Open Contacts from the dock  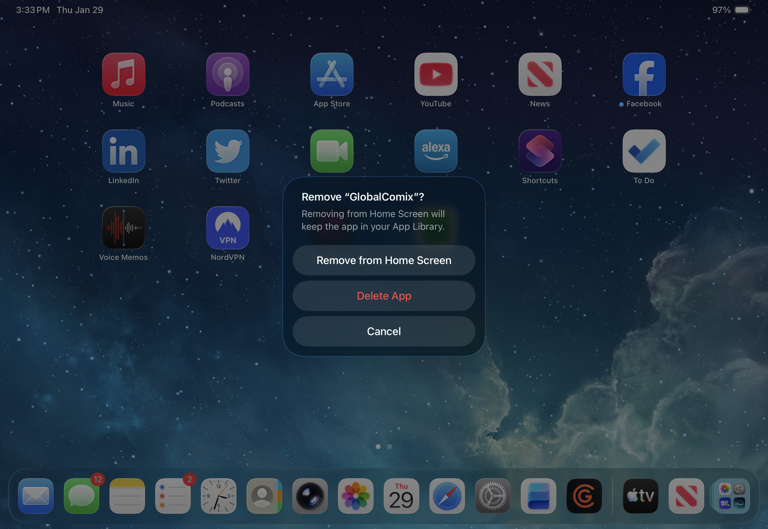pyautogui.click(x=264, y=496)
